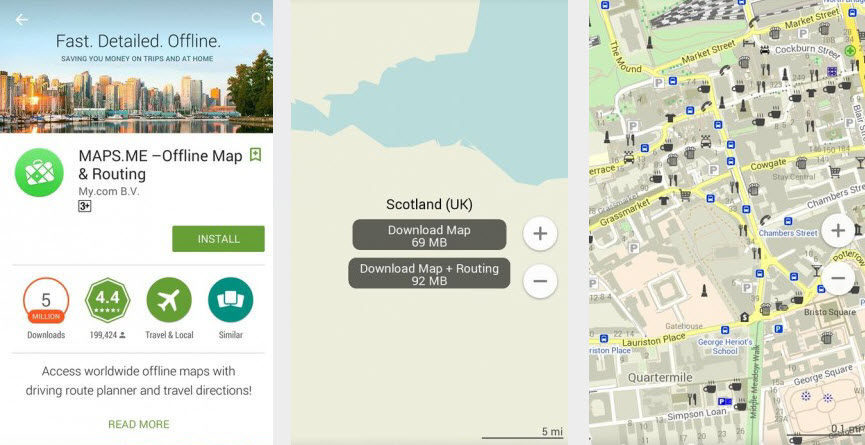Select the Chambers Street bus stop icon

point(788,221)
